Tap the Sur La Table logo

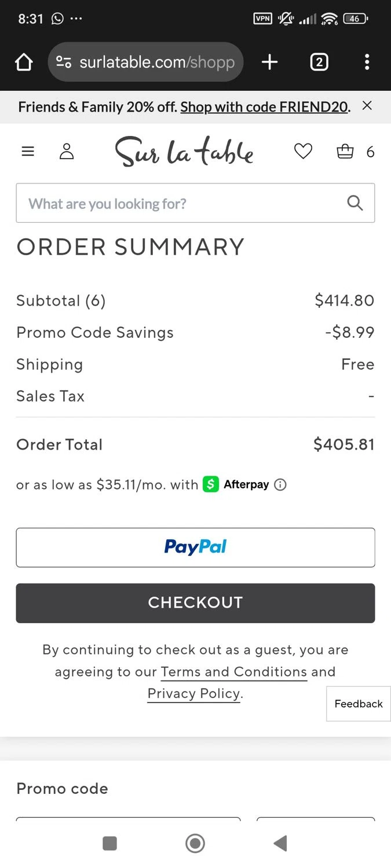coord(184,152)
